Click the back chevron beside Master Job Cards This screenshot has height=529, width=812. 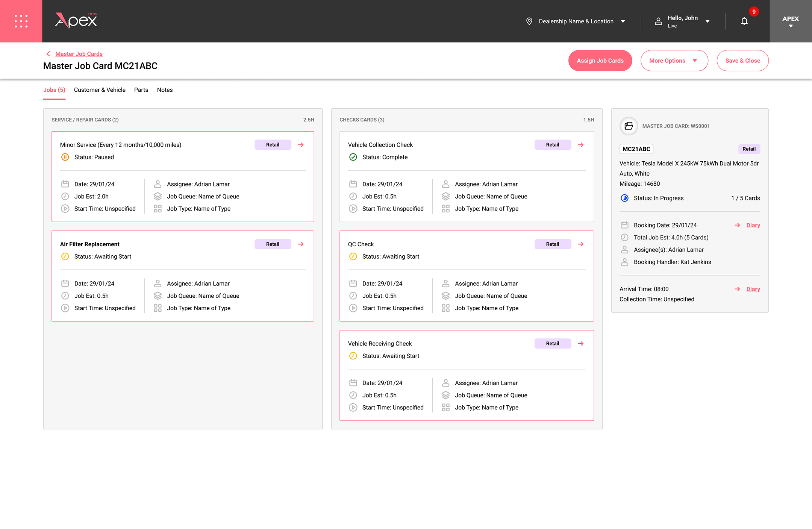point(48,54)
